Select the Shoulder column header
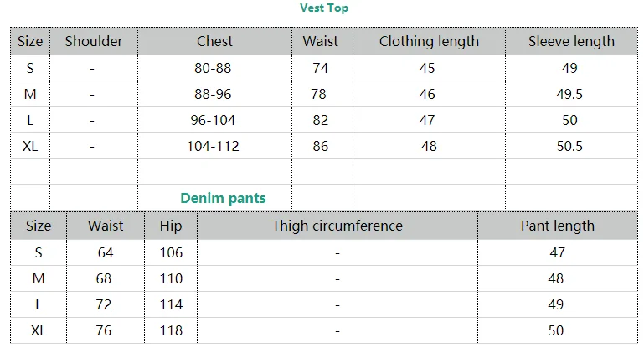The height and width of the screenshot is (348, 644). [x=94, y=41]
